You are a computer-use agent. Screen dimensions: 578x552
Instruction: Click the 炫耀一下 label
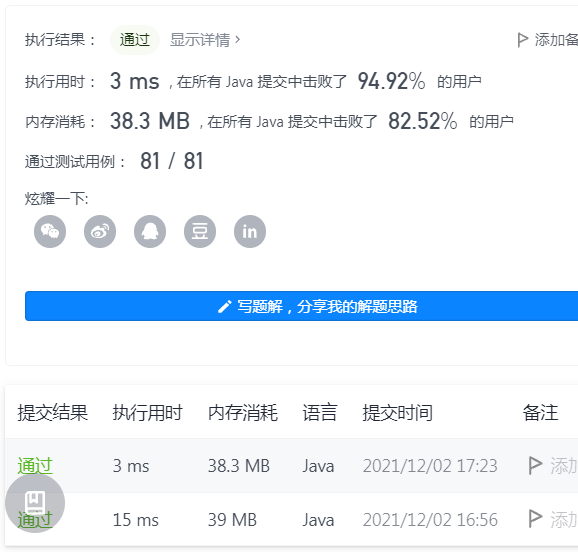click(x=56, y=198)
